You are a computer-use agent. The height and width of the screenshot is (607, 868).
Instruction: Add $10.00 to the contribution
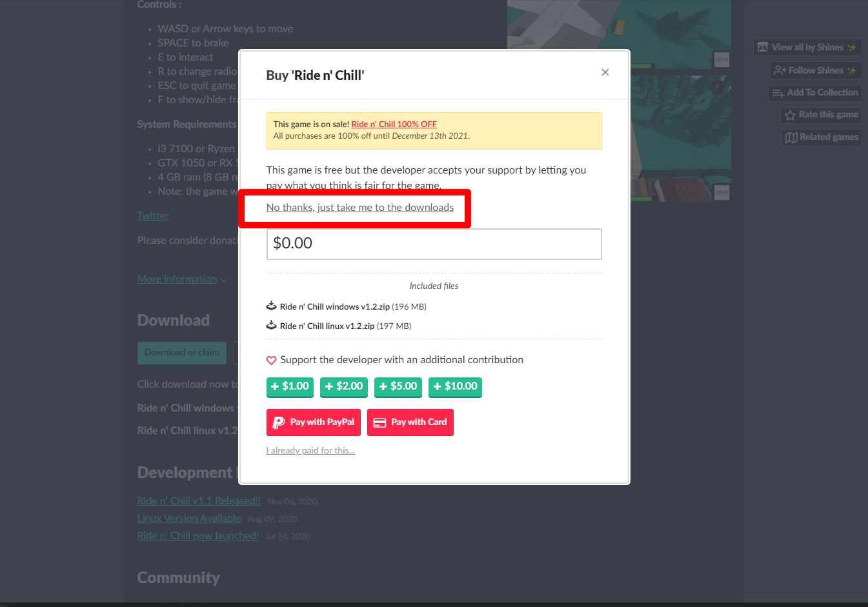click(x=455, y=386)
